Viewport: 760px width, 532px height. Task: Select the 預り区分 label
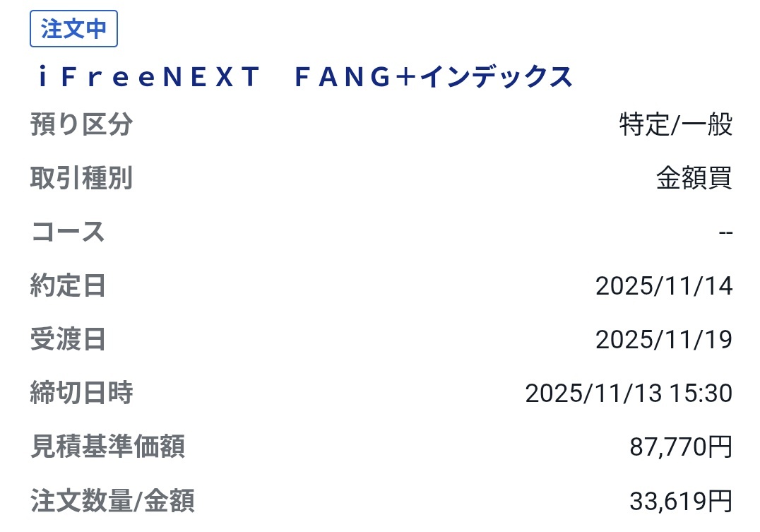click(x=82, y=125)
